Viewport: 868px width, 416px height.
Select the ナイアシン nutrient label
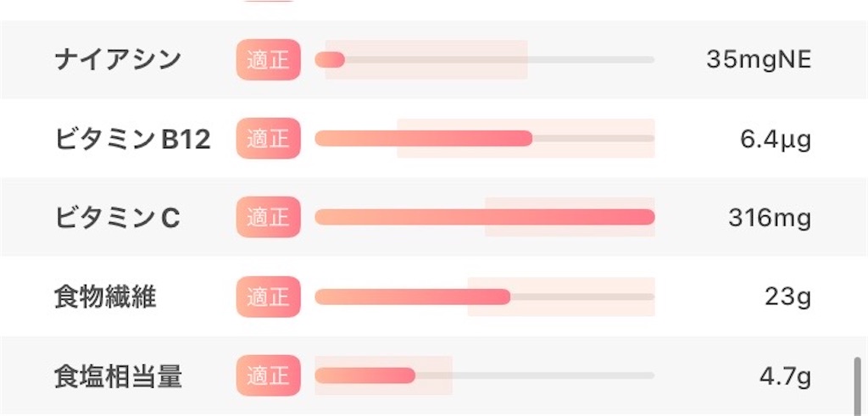click(x=118, y=60)
